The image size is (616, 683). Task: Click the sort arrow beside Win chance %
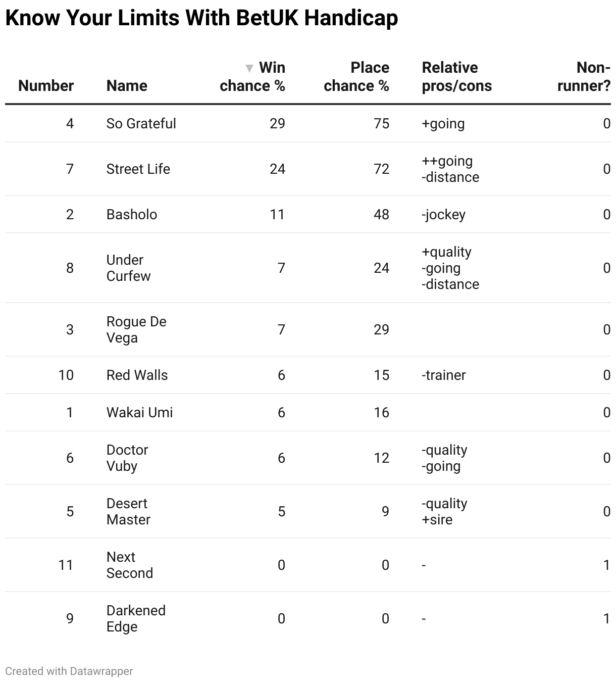tap(249, 68)
